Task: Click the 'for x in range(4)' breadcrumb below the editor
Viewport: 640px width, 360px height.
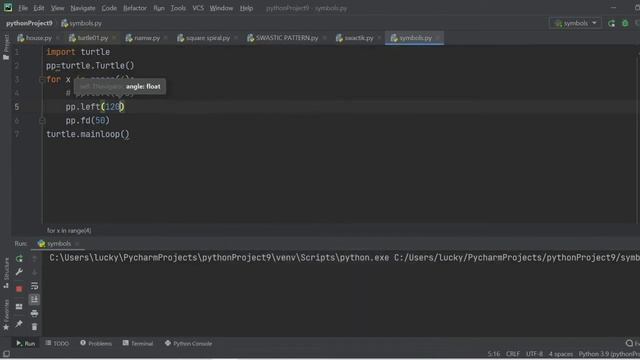Action: (69, 231)
